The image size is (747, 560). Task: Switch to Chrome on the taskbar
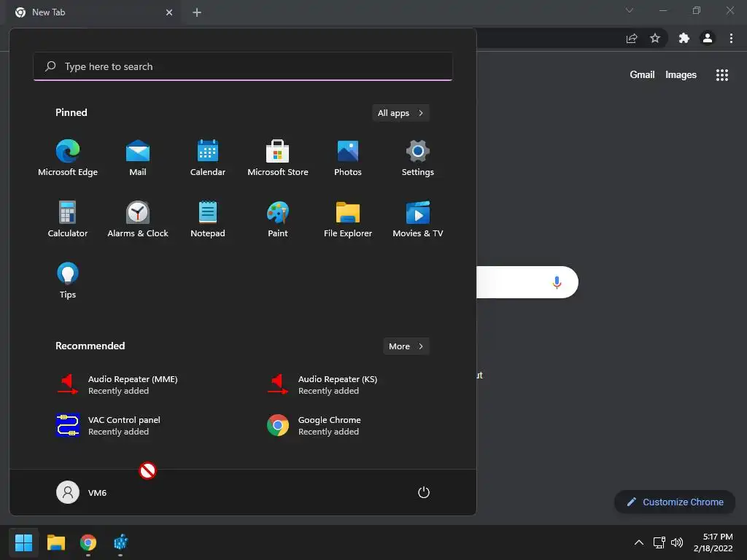pos(88,542)
